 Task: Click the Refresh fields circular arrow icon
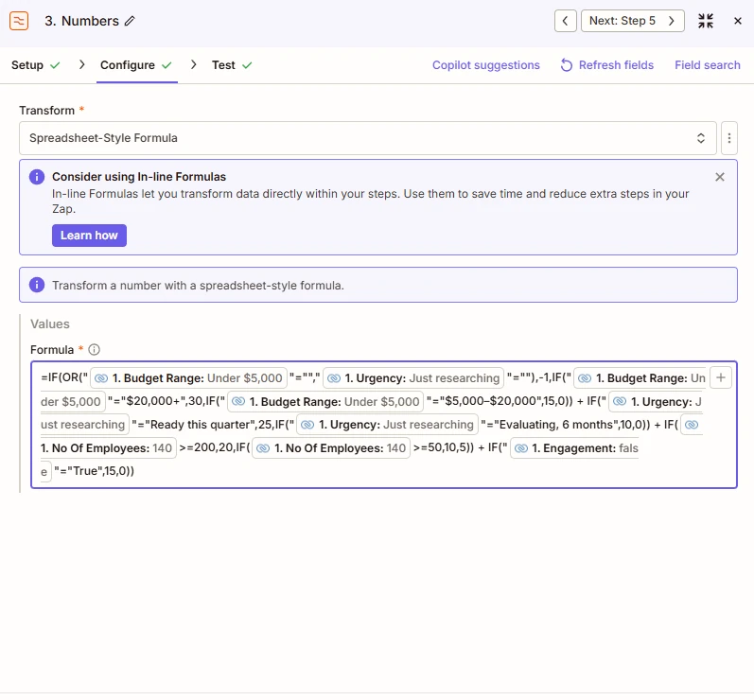(x=567, y=65)
